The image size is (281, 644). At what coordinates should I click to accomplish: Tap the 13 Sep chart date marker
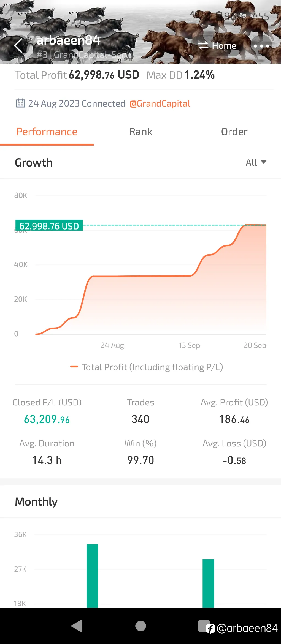[189, 345]
